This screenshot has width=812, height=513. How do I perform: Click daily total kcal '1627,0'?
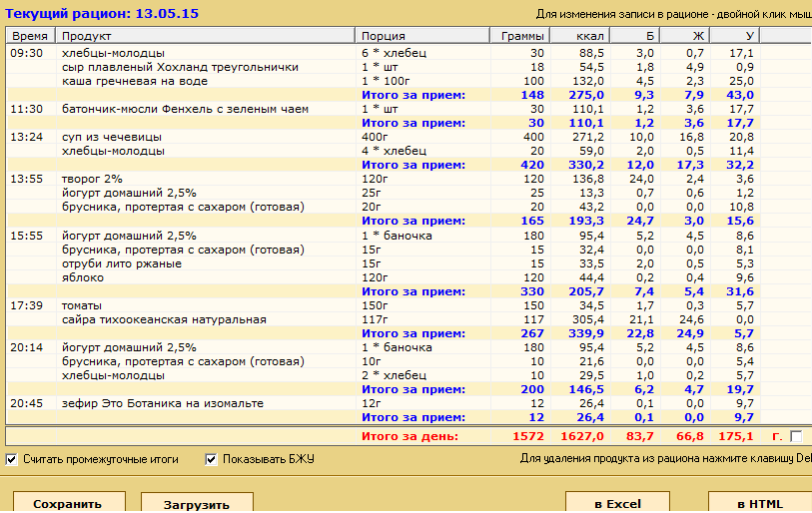582,436
